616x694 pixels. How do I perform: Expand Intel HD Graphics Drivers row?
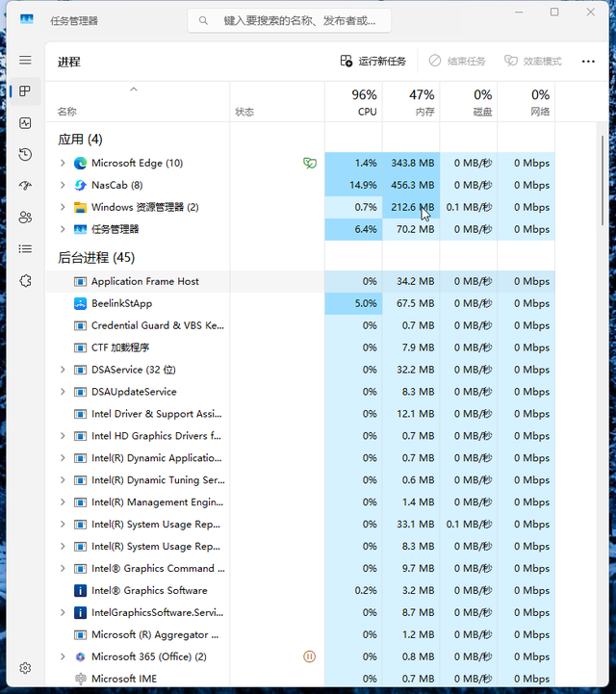pos(63,436)
